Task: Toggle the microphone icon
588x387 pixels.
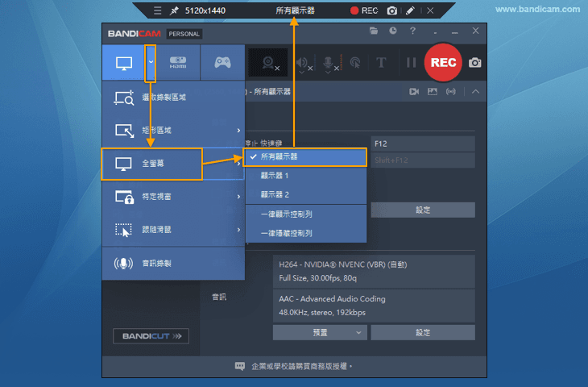Action: pyautogui.click(x=329, y=64)
